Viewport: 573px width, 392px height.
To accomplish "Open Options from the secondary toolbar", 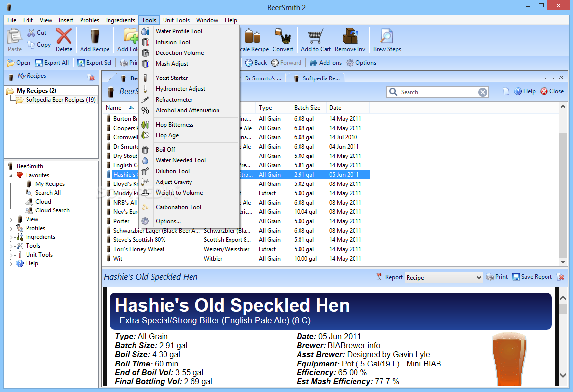I will click(361, 63).
